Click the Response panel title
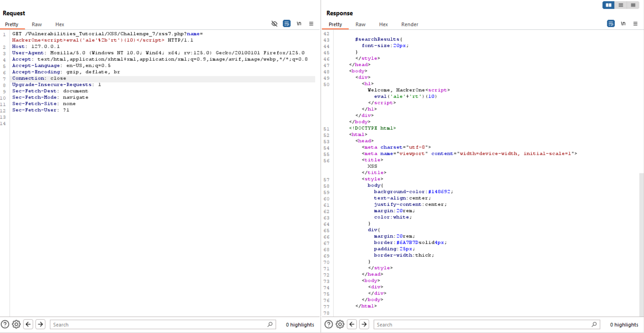Screen dimensions: 644x333 pos(340,13)
